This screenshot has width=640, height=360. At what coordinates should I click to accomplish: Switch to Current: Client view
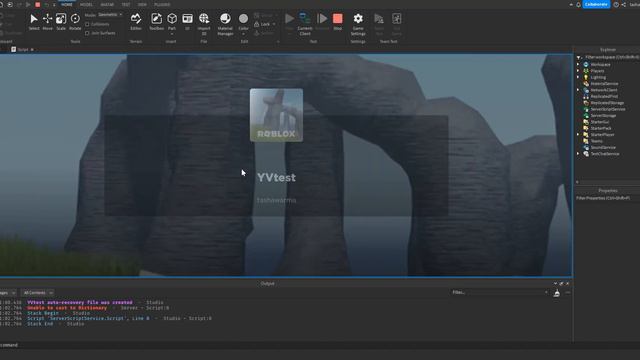(305, 24)
